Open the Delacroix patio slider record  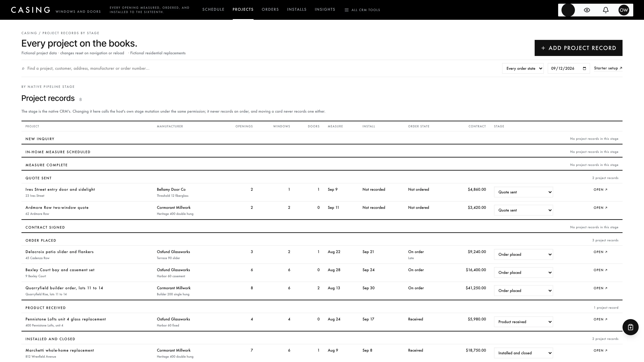[x=600, y=252]
